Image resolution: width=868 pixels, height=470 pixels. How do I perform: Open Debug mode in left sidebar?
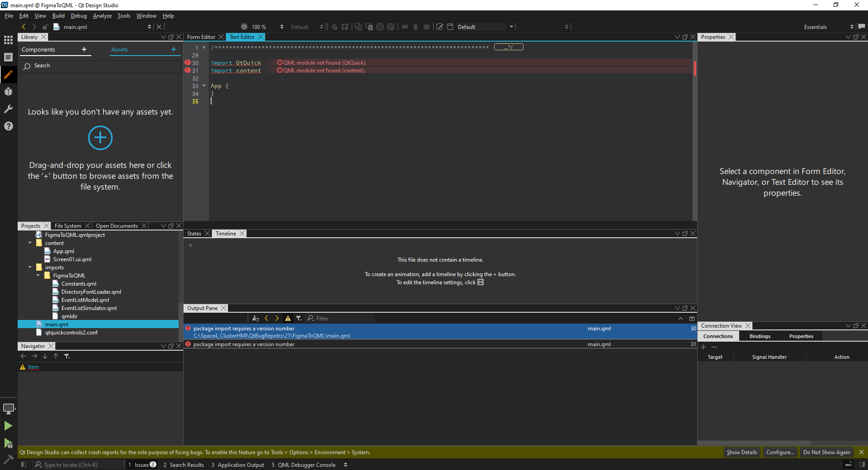(8, 92)
